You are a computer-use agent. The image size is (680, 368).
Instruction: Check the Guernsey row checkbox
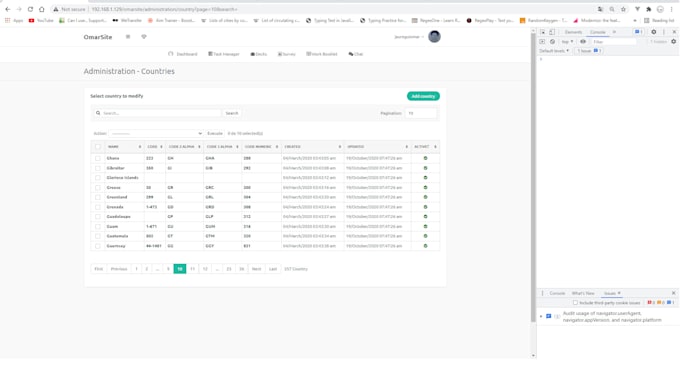[x=98, y=246]
